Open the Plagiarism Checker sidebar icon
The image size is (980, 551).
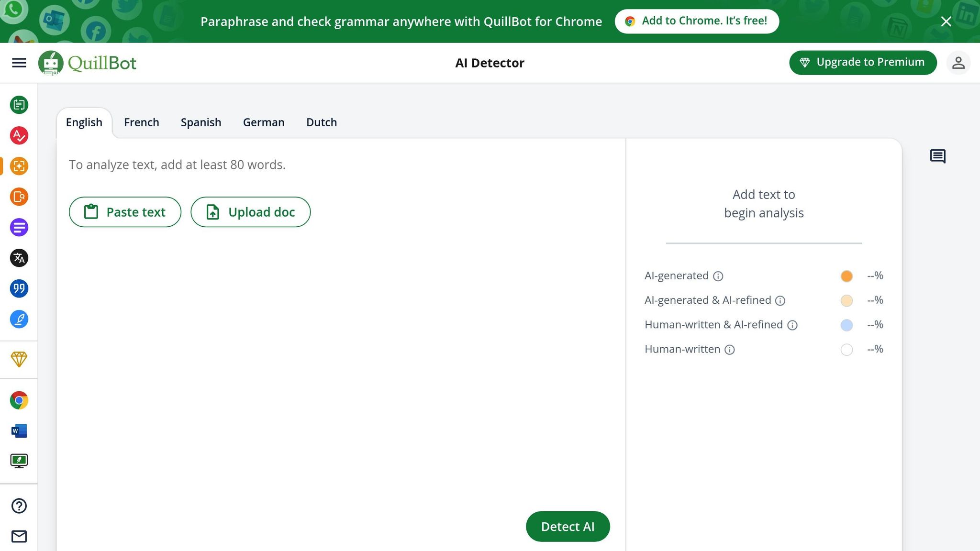click(x=19, y=197)
